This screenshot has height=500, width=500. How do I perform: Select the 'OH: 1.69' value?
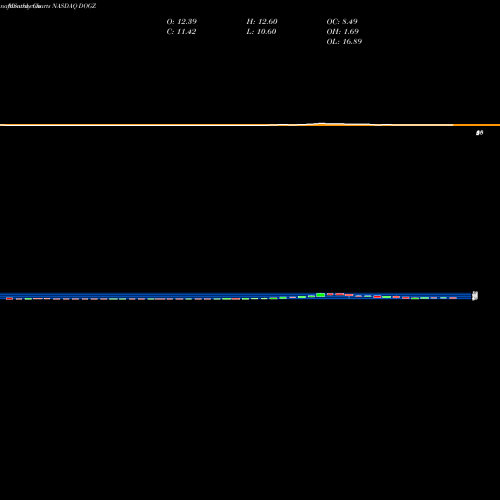(343, 32)
